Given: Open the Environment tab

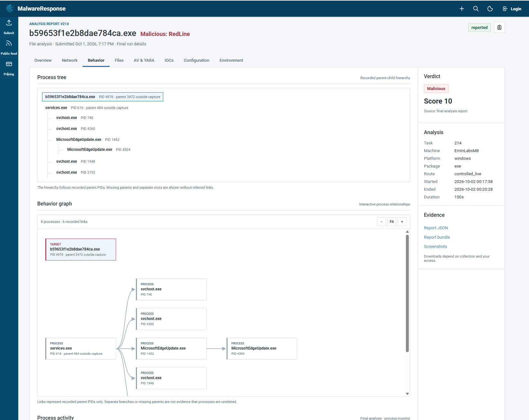Looking at the screenshot, I should tap(231, 60).
